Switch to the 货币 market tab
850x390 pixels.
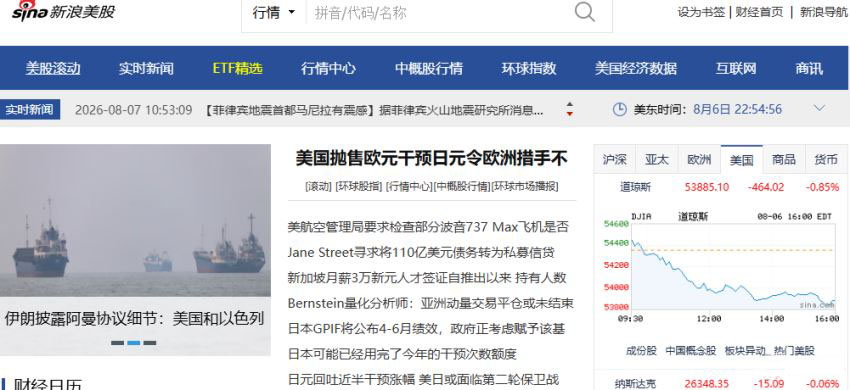click(x=826, y=159)
